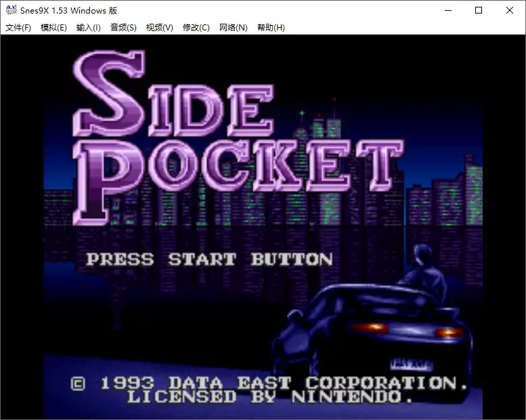Select the 输入(I) input menu
526x420 pixels.
89,28
